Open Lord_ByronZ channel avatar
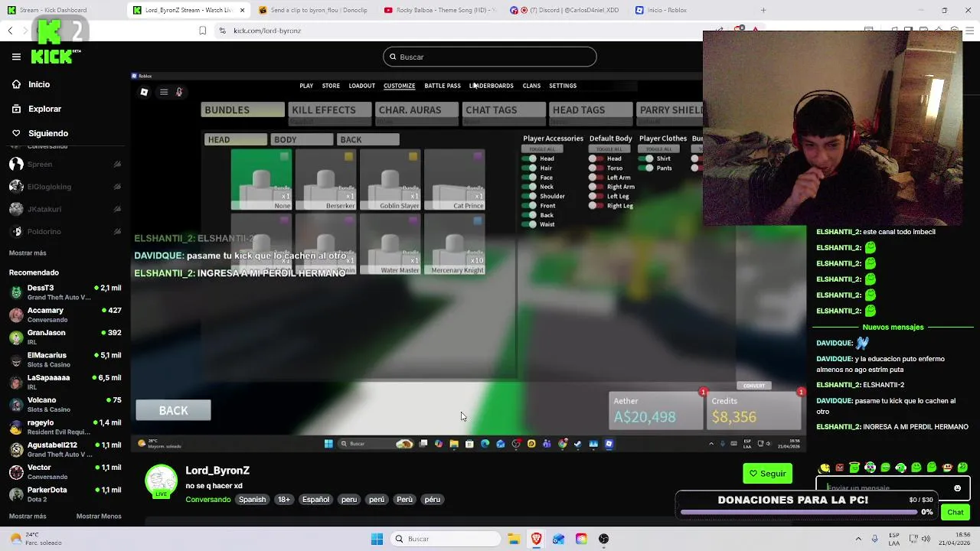The width and height of the screenshot is (980, 551). [161, 481]
